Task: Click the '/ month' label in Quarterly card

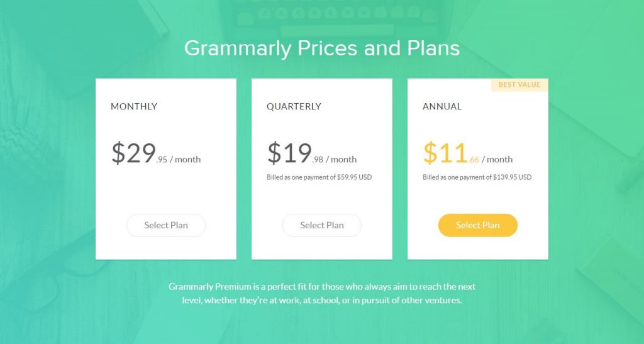Action: [341, 159]
